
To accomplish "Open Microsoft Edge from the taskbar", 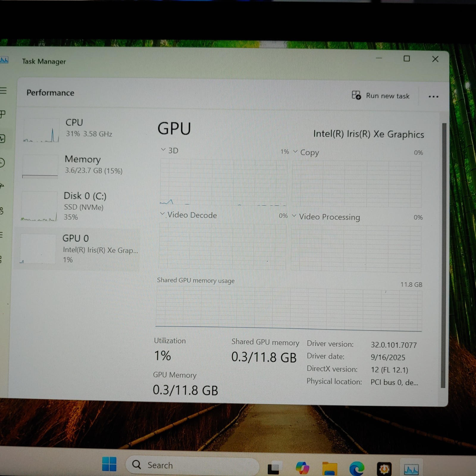I will [357, 469].
